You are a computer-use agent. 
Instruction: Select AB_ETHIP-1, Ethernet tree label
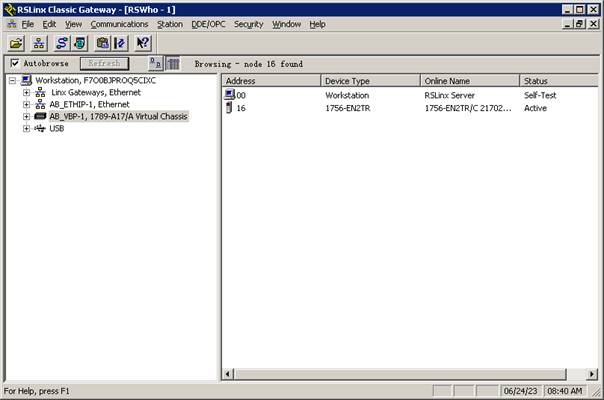[89, 104]
